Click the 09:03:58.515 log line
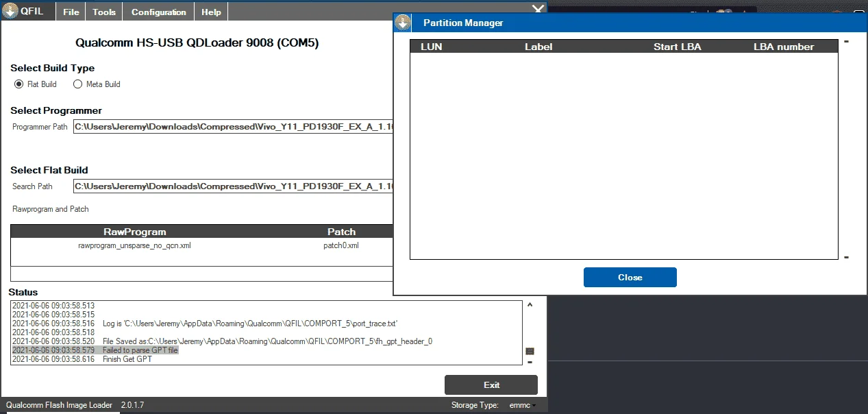Screen dimensions: 868x414 53,315
